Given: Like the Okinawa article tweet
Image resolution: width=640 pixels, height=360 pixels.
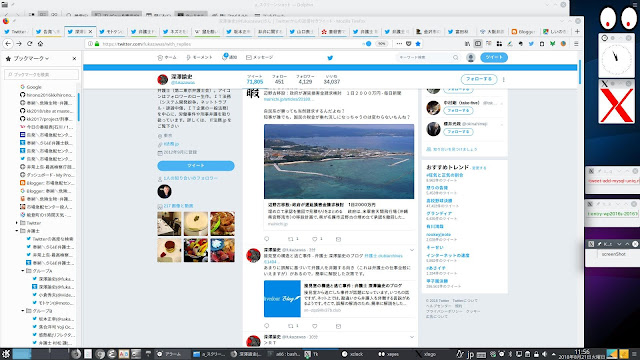Looking at the screenshot, I should coord(315,239).
